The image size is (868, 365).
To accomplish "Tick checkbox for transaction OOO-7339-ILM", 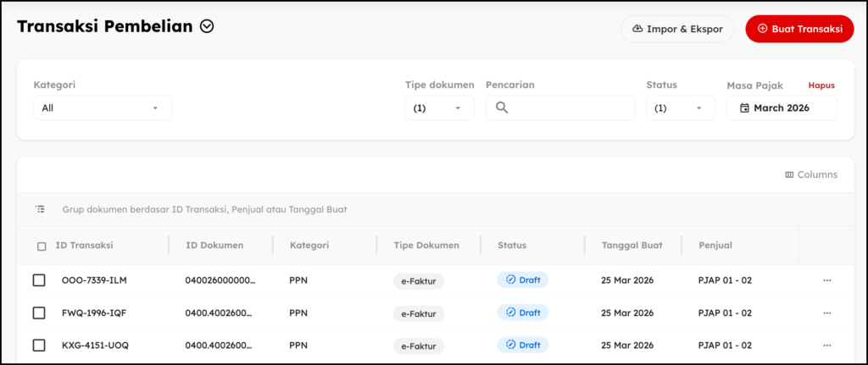I will click(39, 280).
